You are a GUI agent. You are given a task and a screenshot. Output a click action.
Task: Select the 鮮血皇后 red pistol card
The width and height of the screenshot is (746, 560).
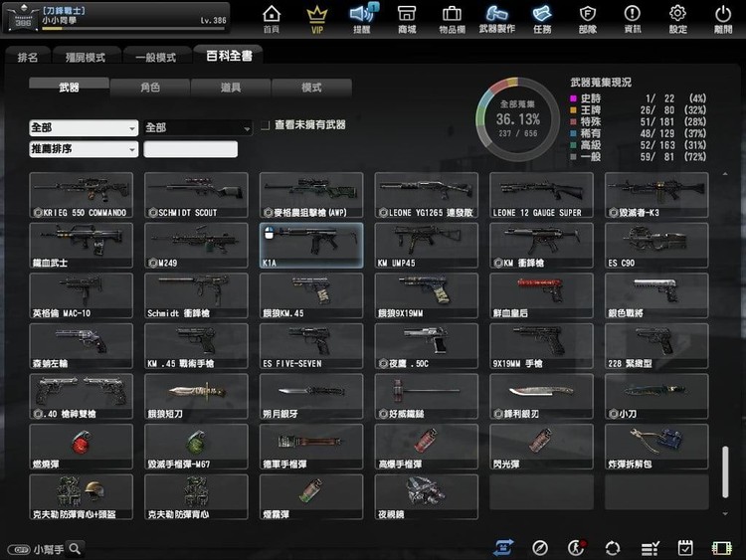coord(541,295)
